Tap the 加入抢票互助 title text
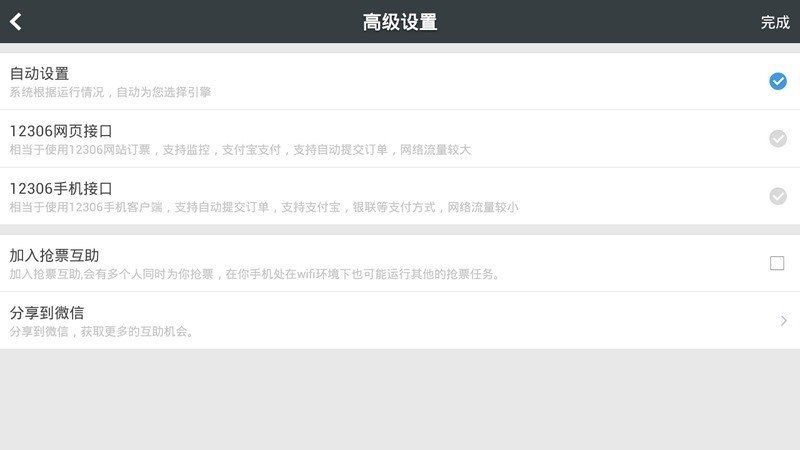The height and width of the screenshot is (450, 800). click(x=54, y=256)
